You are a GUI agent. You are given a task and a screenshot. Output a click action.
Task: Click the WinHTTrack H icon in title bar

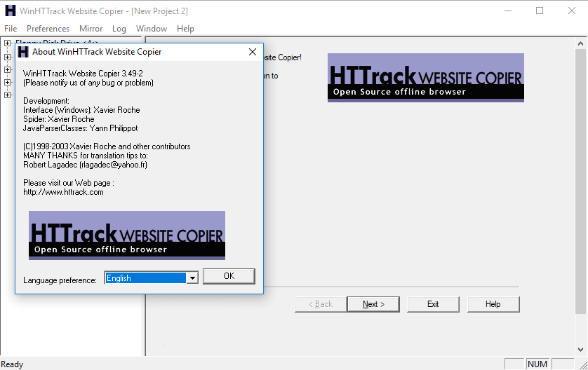coord(11,11)
